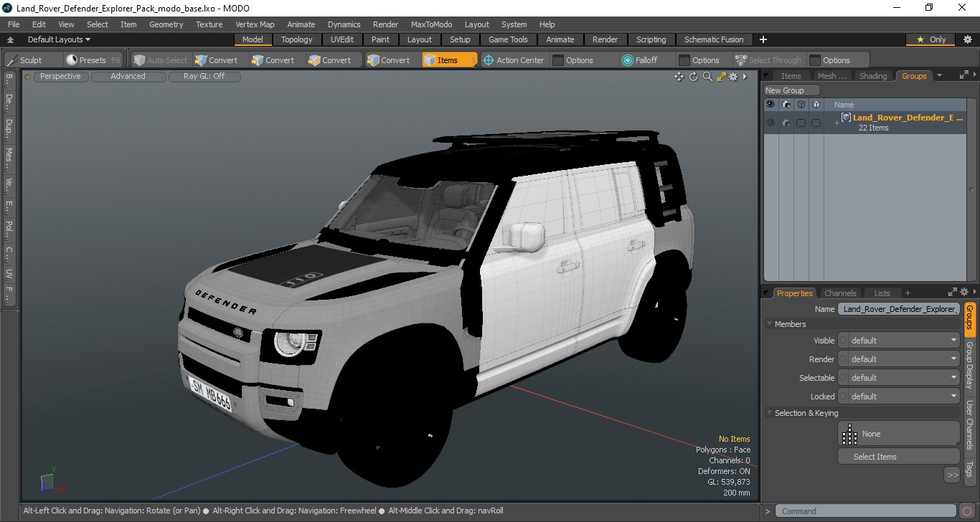980x522 pixels.
Task: Open Default Layouts dropdown
Action: (x=59, y=39)
